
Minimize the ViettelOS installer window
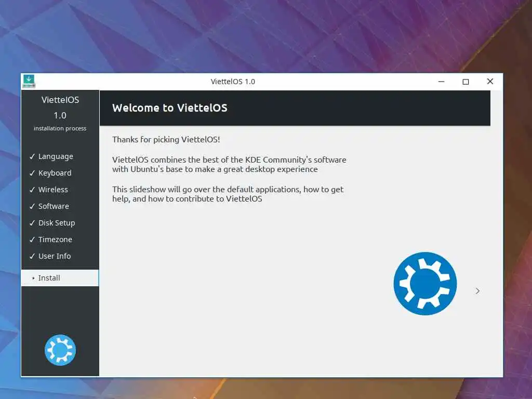click(441, 82)
